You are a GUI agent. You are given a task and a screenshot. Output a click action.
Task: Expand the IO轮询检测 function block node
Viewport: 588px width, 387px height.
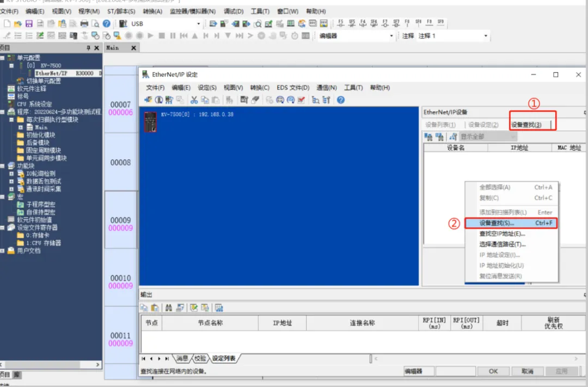[x=12, y=173]
